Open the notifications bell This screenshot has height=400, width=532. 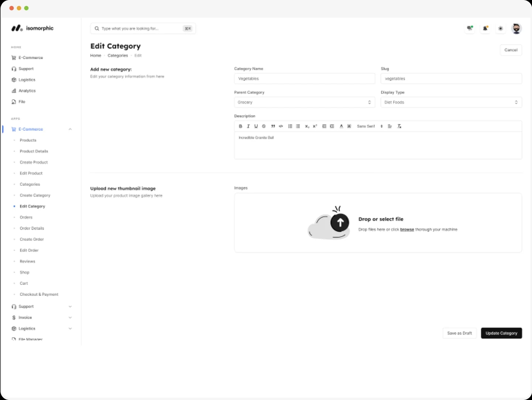click(485, 28)
